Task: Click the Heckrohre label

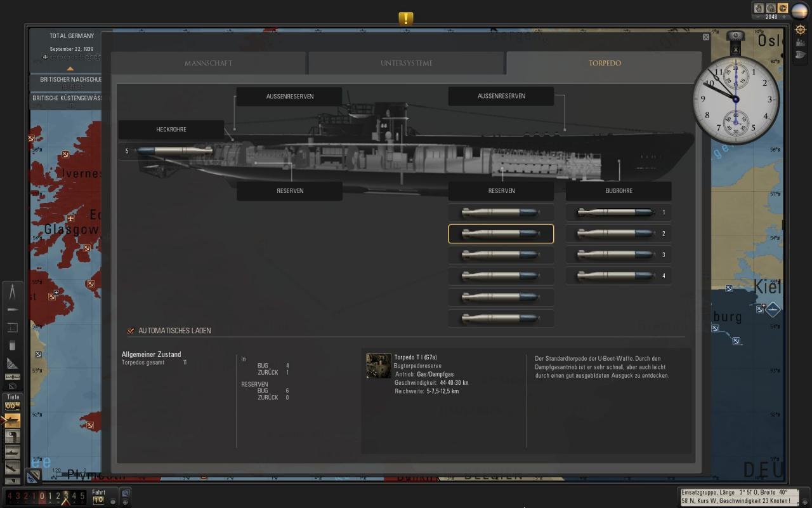Action: click(x=171, y=130)
